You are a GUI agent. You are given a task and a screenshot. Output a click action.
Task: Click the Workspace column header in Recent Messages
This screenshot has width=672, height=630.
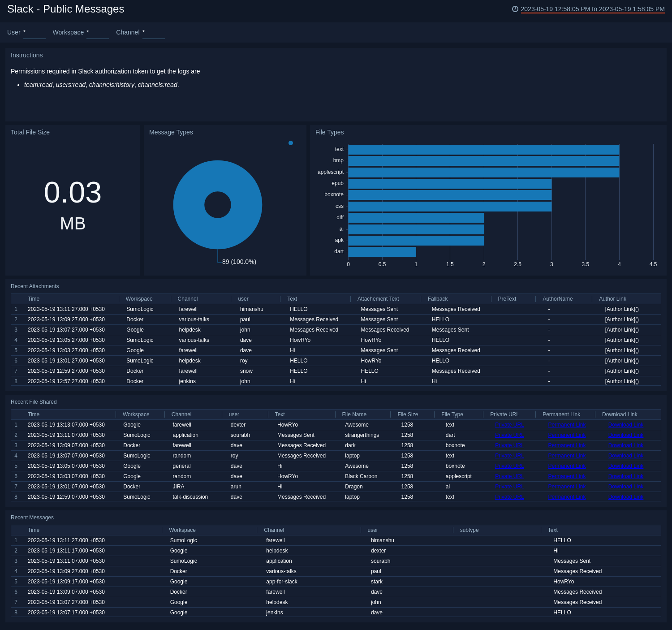point(182,530)
